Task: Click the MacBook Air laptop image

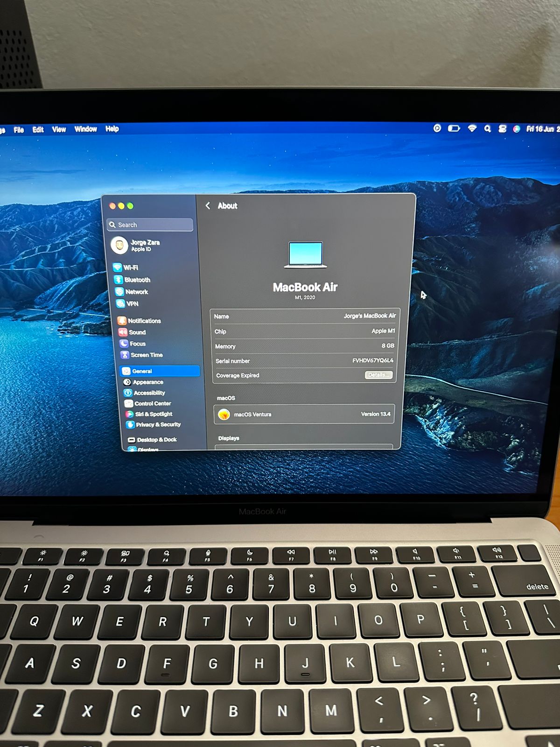Action: point(305,255)
